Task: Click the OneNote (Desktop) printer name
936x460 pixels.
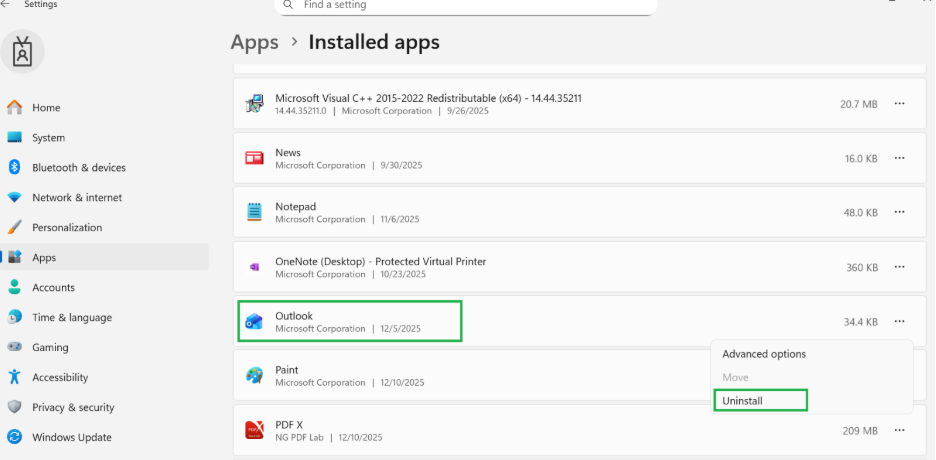Action: (x=380, y=261)
